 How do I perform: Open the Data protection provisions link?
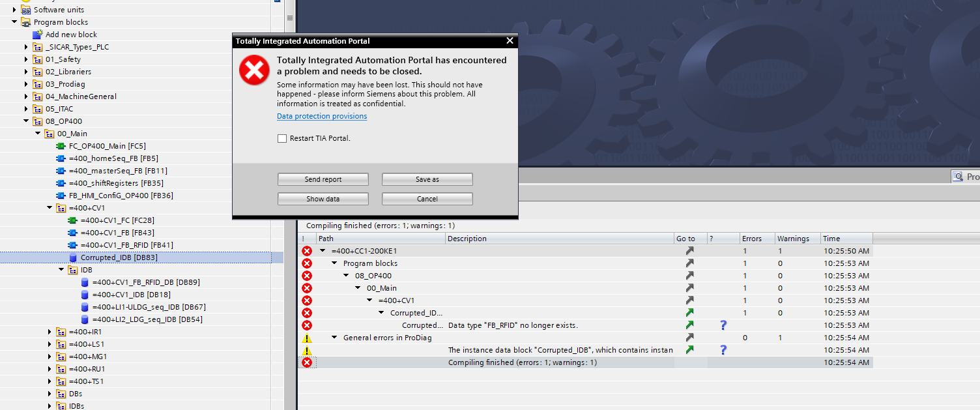[322, 116]
